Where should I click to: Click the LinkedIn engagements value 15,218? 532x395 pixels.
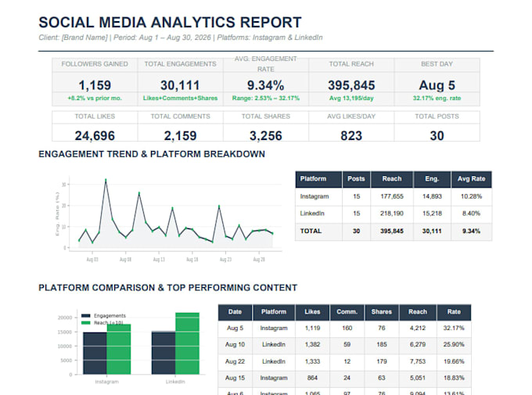[432, 214]
